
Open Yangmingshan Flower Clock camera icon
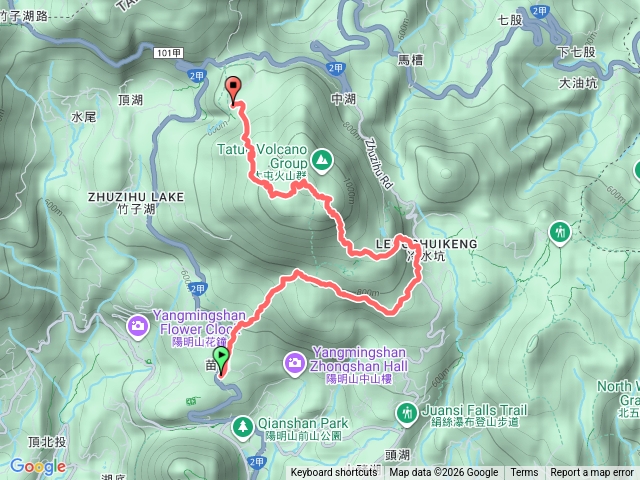click(x=137, y=327)
